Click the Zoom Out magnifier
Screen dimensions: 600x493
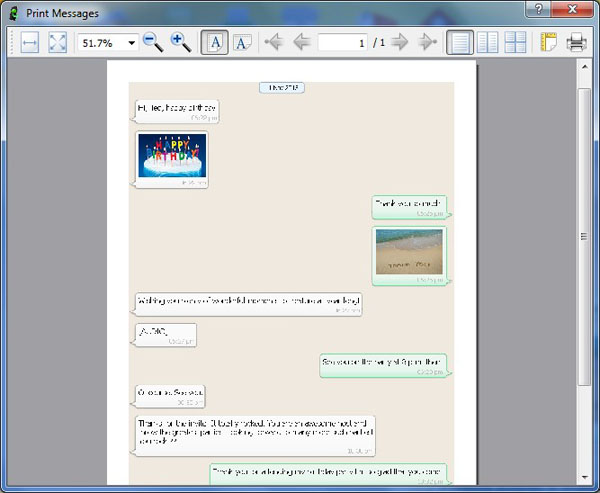tap(153, 42)
